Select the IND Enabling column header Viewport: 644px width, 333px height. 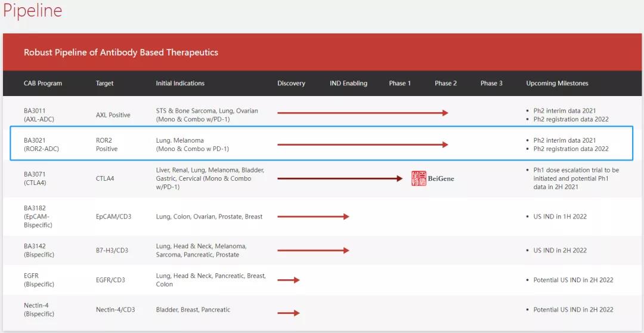348,84
